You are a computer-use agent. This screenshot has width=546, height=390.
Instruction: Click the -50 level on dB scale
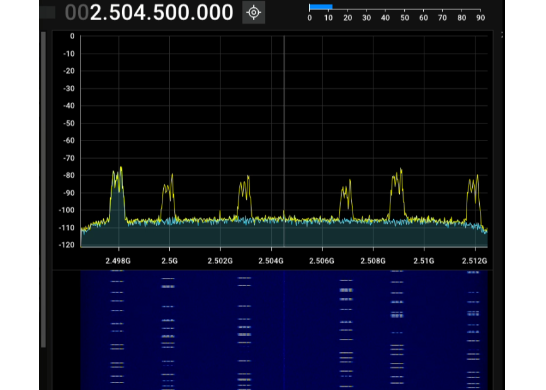[x=69, y=123]
